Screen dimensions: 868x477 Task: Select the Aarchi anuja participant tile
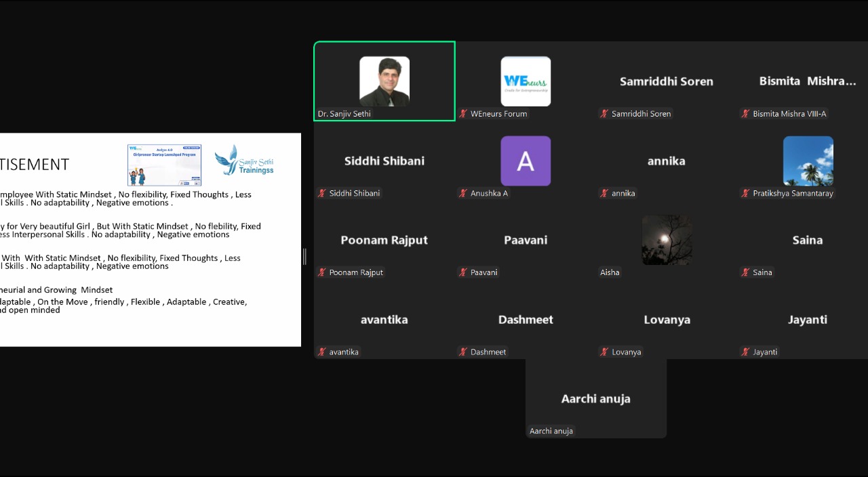(x=596, y=398)
